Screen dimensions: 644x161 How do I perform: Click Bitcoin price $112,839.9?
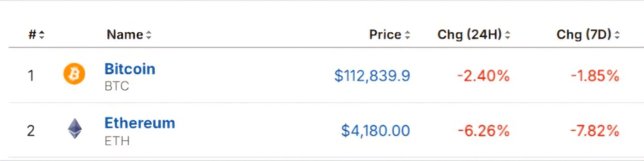click(x=372, y=76)
